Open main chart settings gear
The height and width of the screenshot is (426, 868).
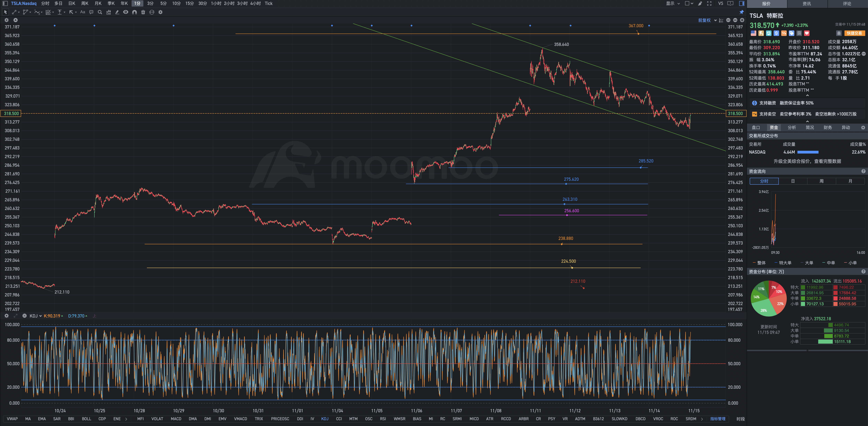(6, 20)
